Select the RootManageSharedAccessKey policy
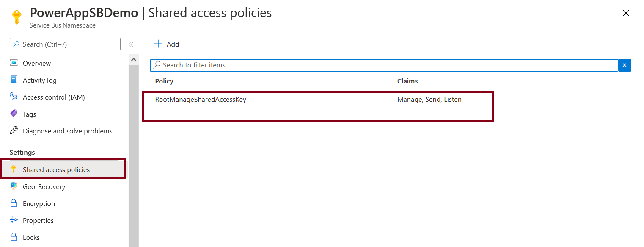Viewport: 644px width, 247px height. tap(201, 99)
